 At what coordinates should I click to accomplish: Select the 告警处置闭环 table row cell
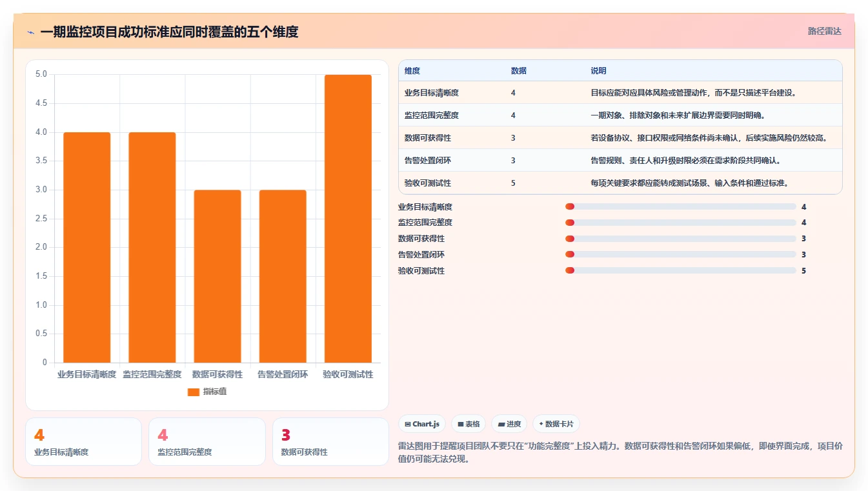[428, 161]
